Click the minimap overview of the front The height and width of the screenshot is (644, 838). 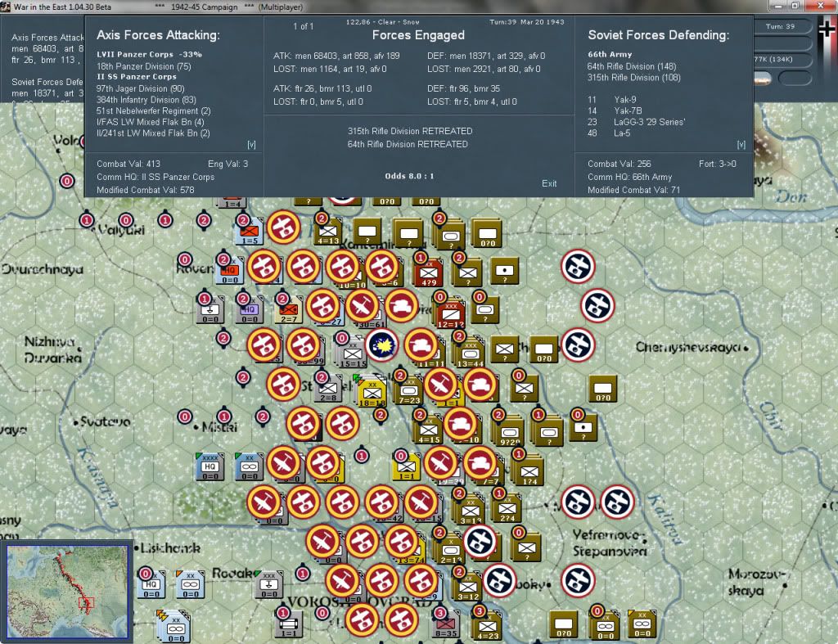point(67,591)
